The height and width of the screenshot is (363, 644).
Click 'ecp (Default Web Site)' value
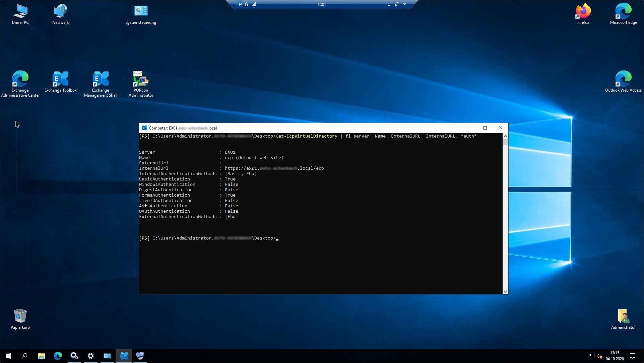coord(254,157)
